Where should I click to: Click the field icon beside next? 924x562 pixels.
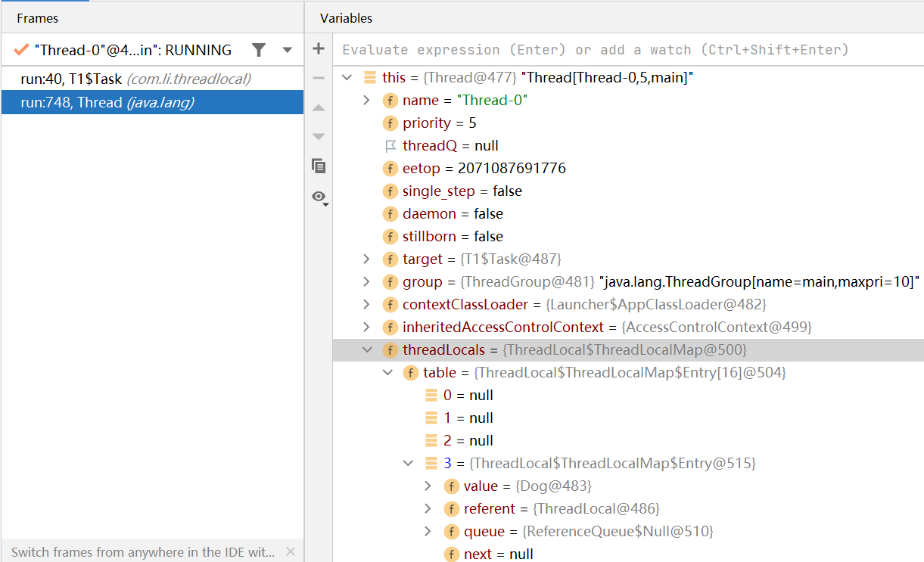[452, 554]
